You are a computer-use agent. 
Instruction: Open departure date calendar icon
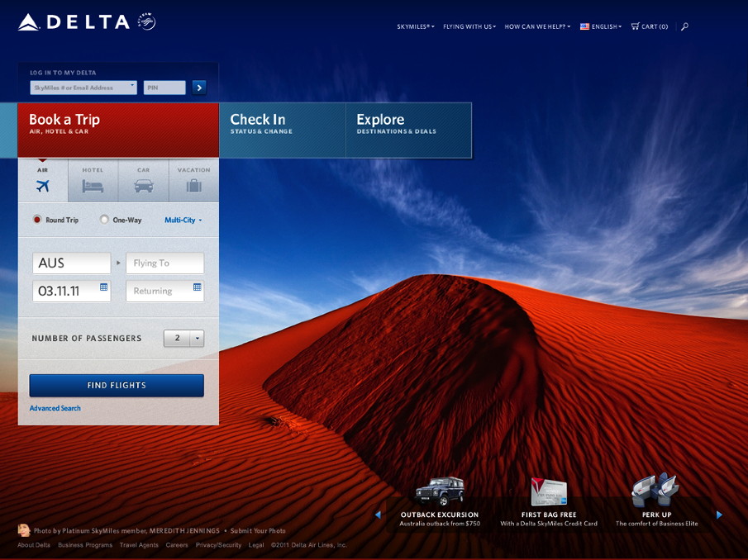point(103,287)
